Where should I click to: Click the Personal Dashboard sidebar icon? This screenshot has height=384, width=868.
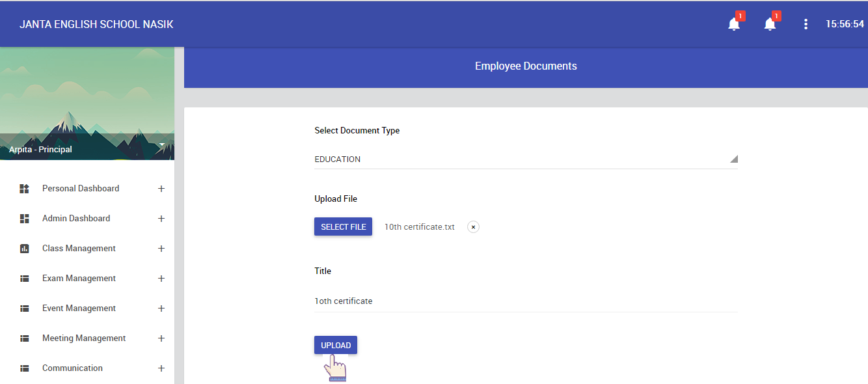click(x=25, y=189)
